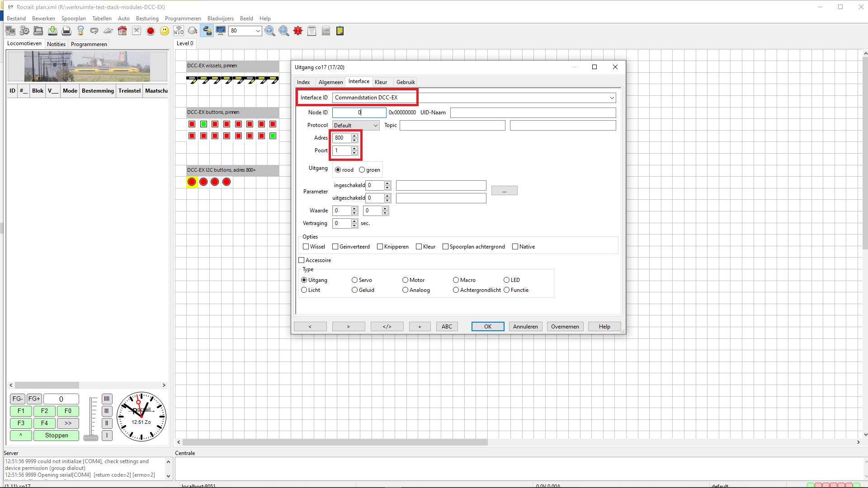
Task: Open the Tabellen menu
Action: [102, 19]
